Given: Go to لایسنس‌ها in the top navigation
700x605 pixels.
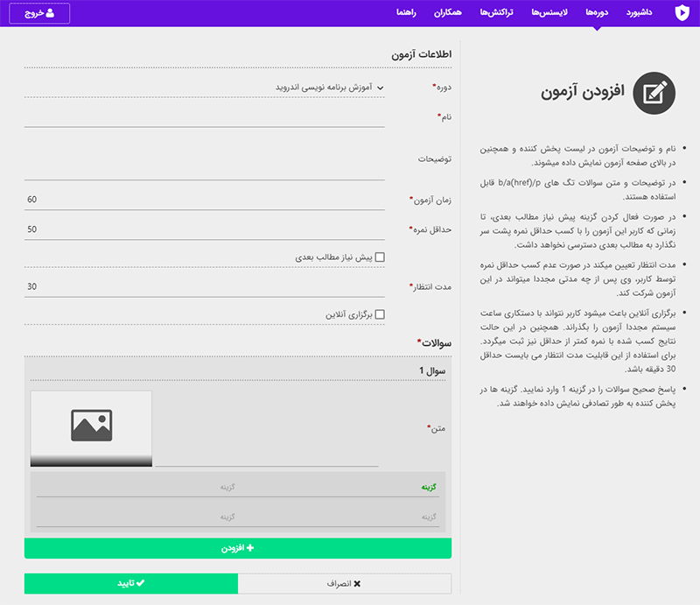Looking at the screenshot, I should click(x=549, y=12).
